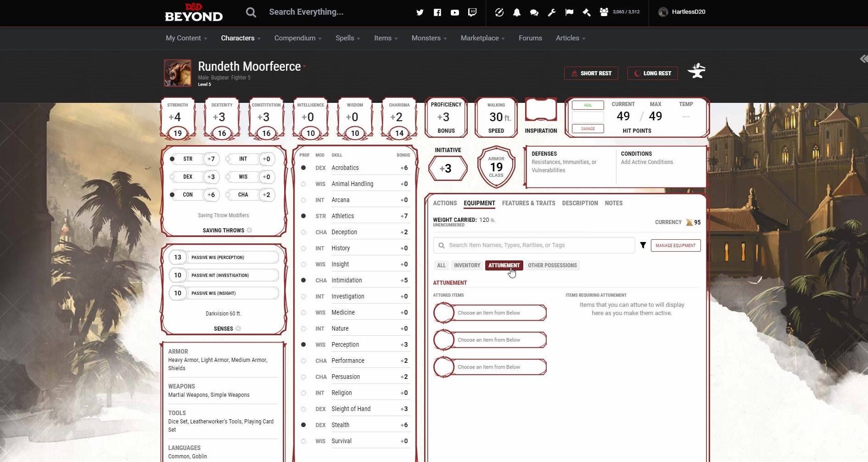Open character name dropdown arrow

304,67
